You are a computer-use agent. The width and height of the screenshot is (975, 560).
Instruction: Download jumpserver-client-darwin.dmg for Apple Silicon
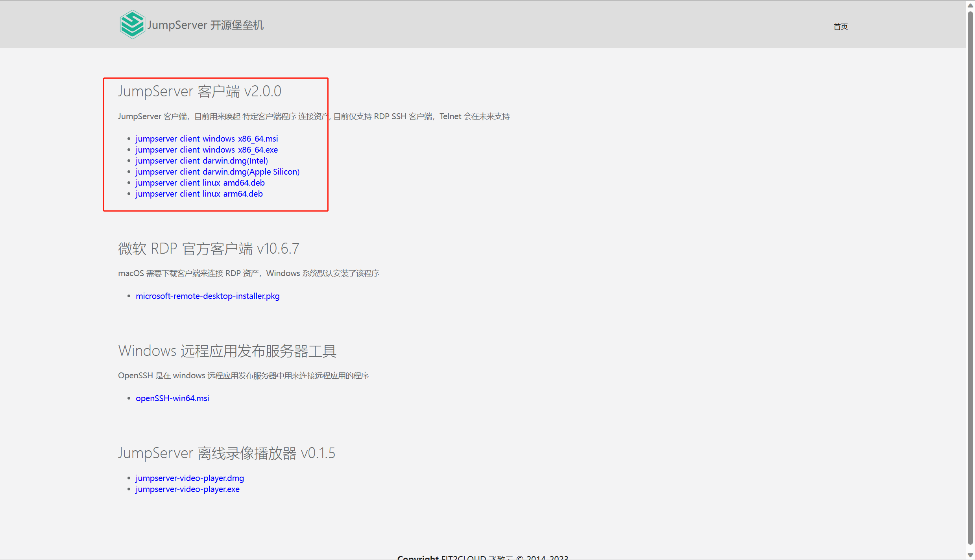[x=217, y=171]
